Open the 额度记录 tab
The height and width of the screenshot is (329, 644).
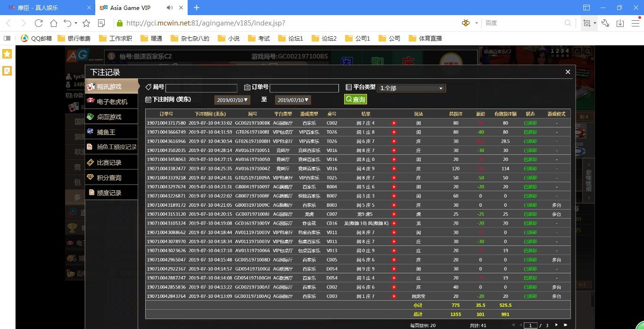click(112, 193)
